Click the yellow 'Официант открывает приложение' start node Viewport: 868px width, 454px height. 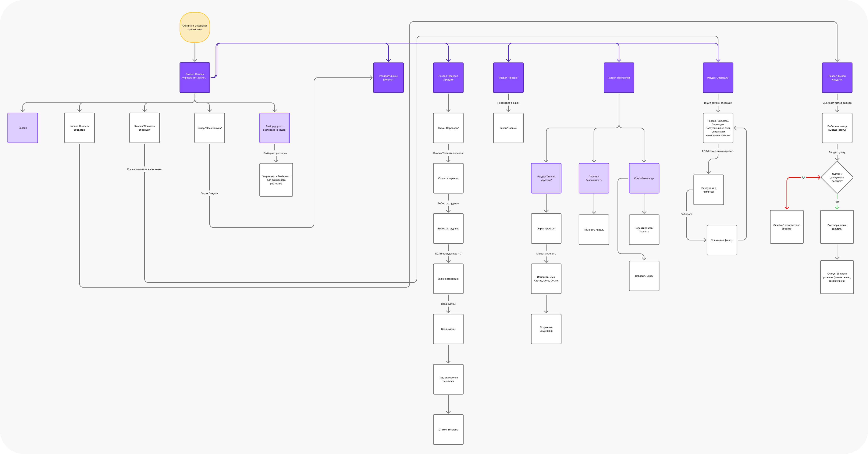coord(195,27)
